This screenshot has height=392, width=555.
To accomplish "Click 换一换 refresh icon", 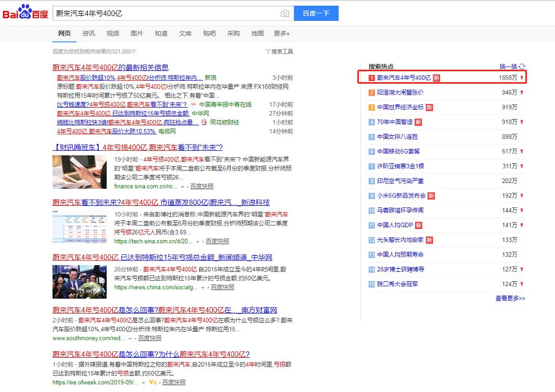I will 522,66.
